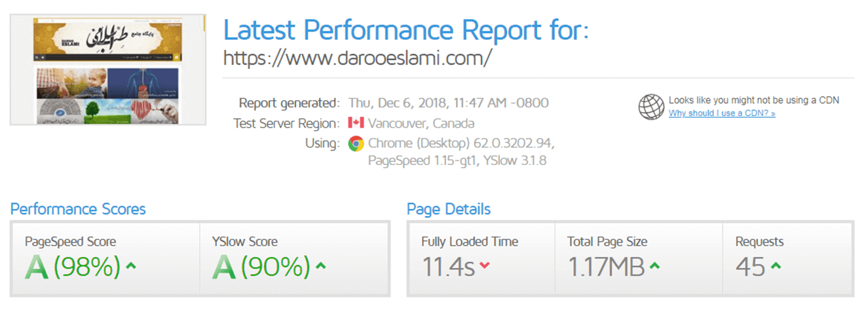Click the Fully Loaded Time label

coord(470,242)
